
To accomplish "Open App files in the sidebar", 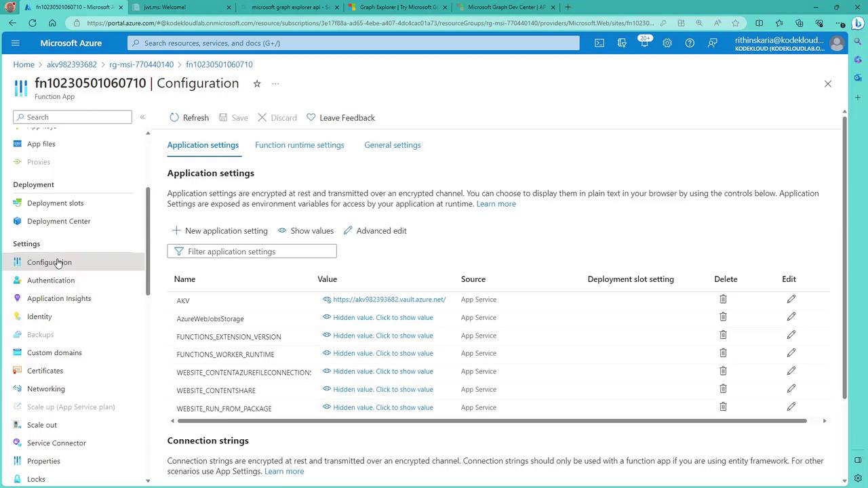I will (x=41, y=144).
